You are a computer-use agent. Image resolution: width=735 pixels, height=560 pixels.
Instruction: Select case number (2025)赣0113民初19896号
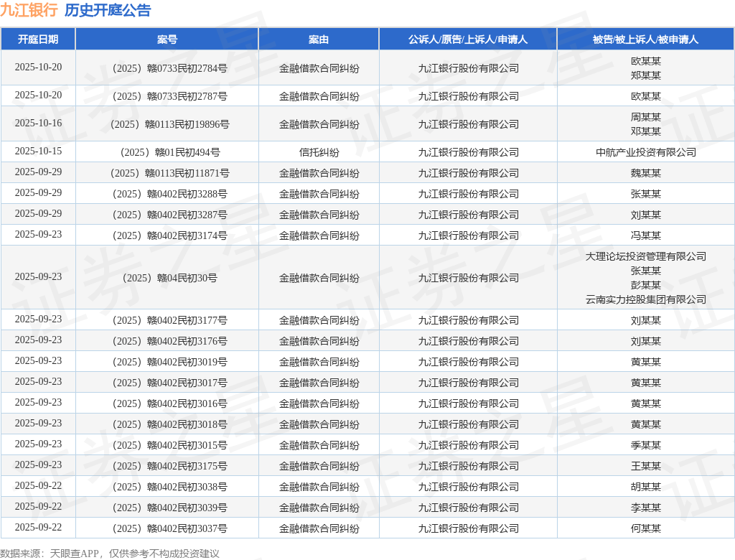point(167,124)
